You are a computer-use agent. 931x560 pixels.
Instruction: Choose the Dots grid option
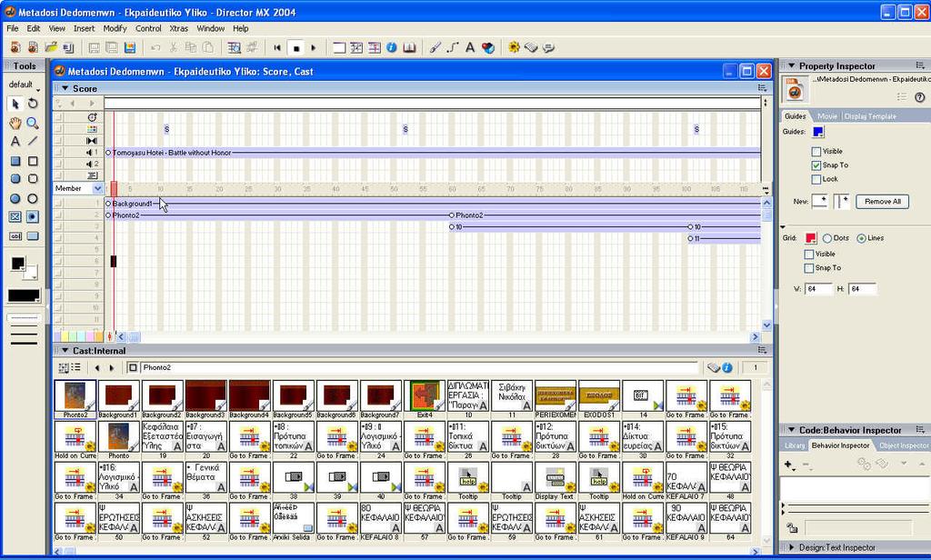[827, 238]
